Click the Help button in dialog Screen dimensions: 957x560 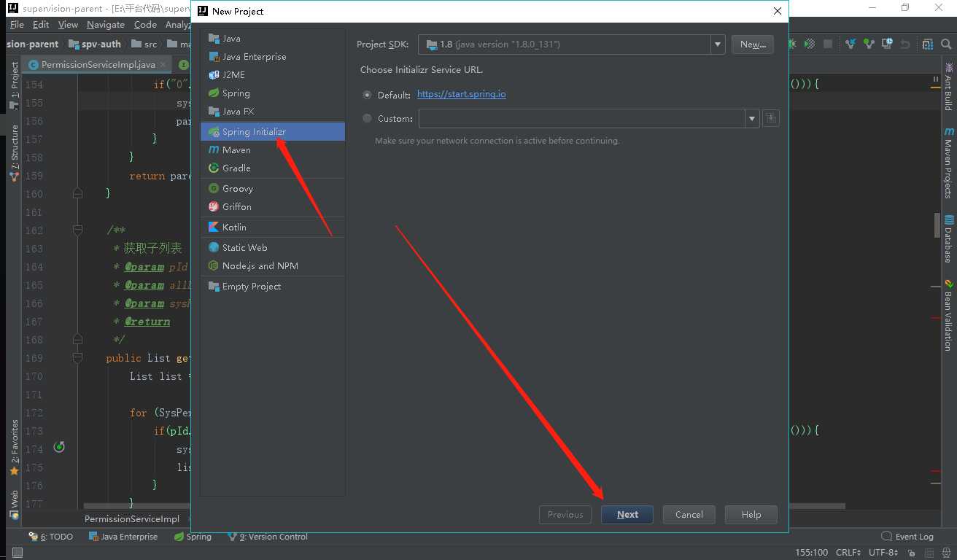tap(751, 515)
